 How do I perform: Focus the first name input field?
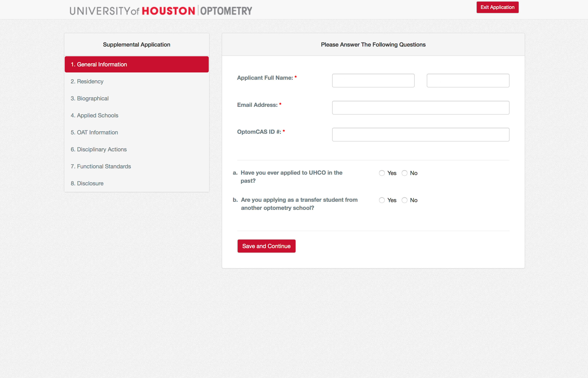coord(373,81)
